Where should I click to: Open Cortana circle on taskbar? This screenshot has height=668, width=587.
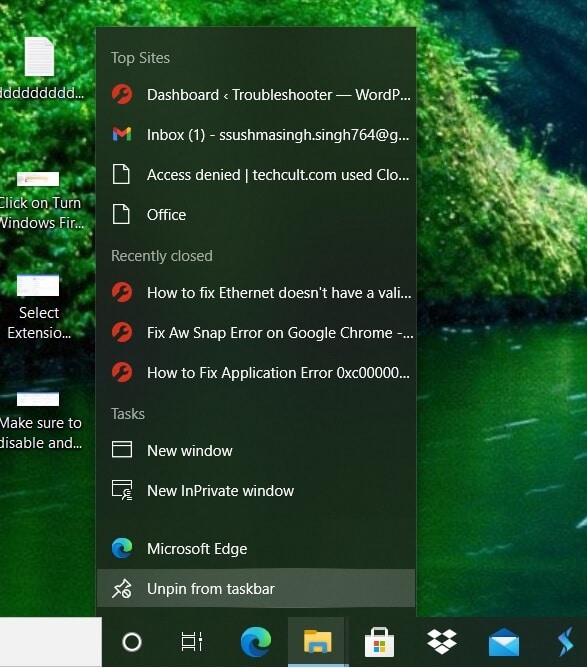tap(132, 642)
